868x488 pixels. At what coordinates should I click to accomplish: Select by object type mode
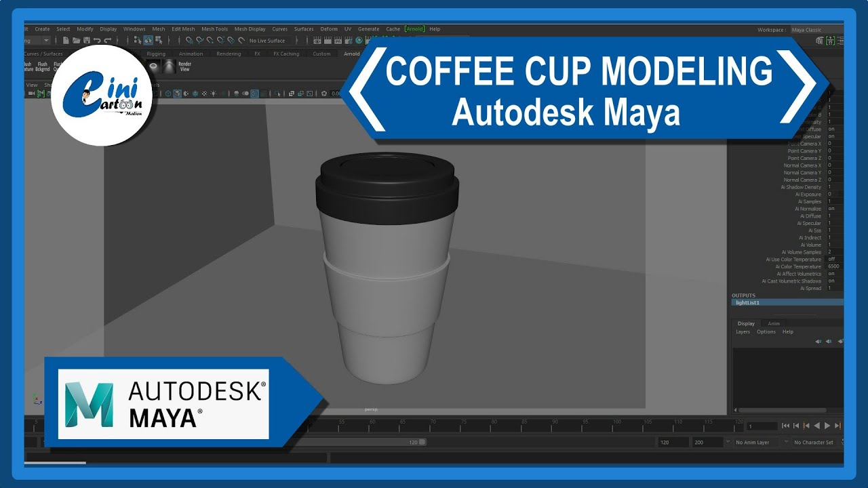[x=148, y=41]
